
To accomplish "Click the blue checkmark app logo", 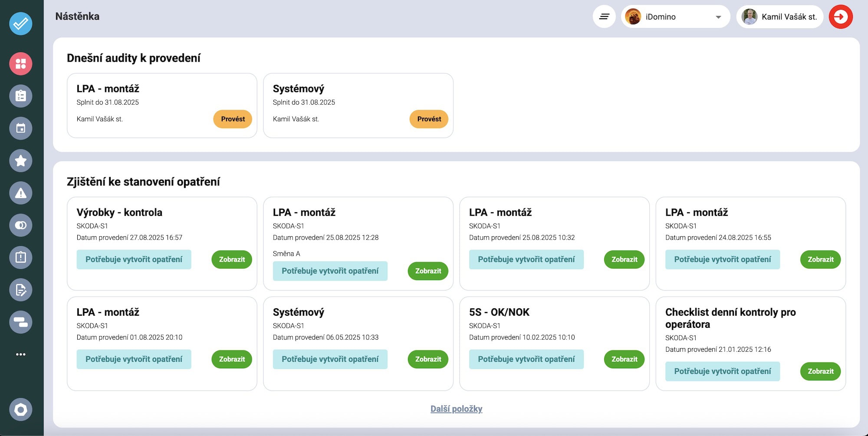I will [20, 23].
